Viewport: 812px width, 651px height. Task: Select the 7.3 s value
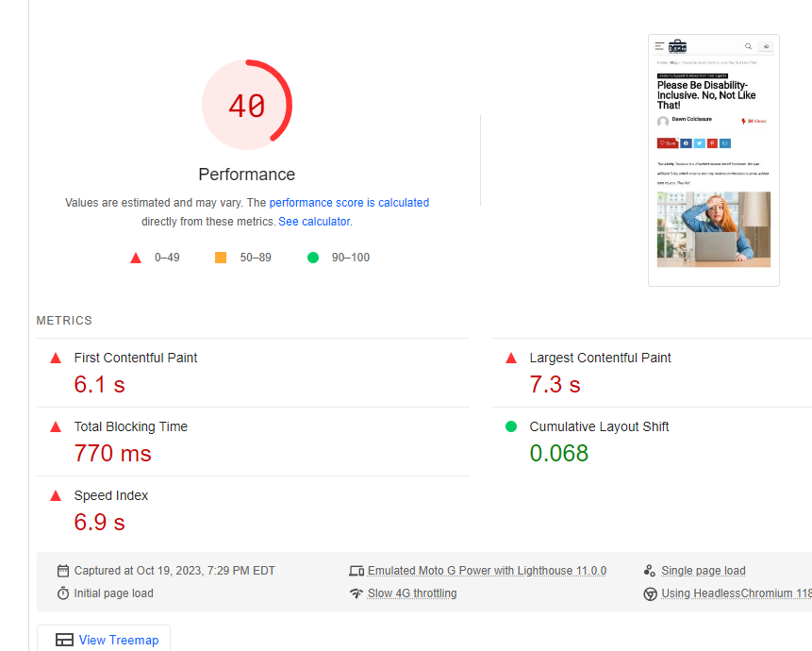(555, 385)
